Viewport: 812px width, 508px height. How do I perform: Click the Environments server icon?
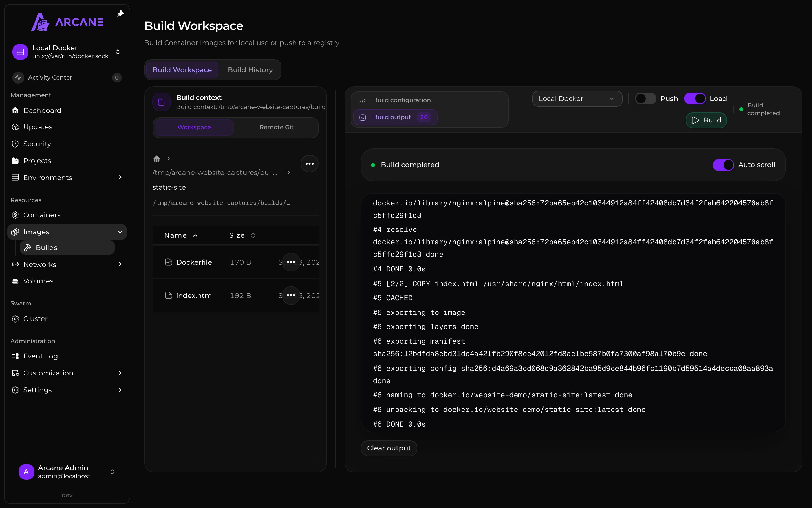(x=15, y=178)
